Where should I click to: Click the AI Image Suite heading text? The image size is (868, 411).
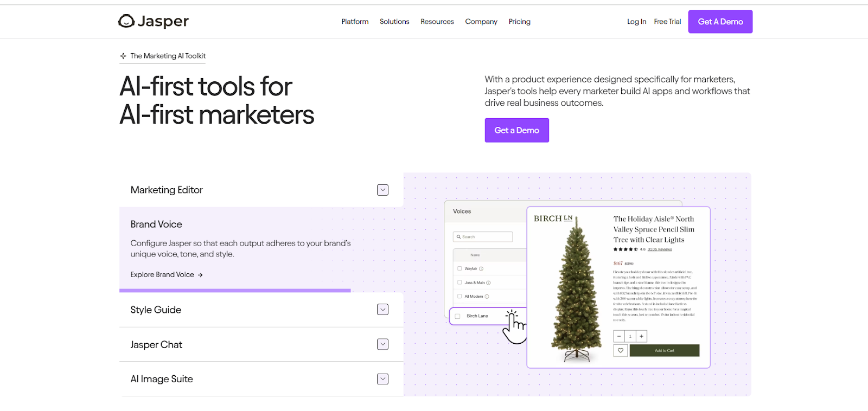(162, 379)
